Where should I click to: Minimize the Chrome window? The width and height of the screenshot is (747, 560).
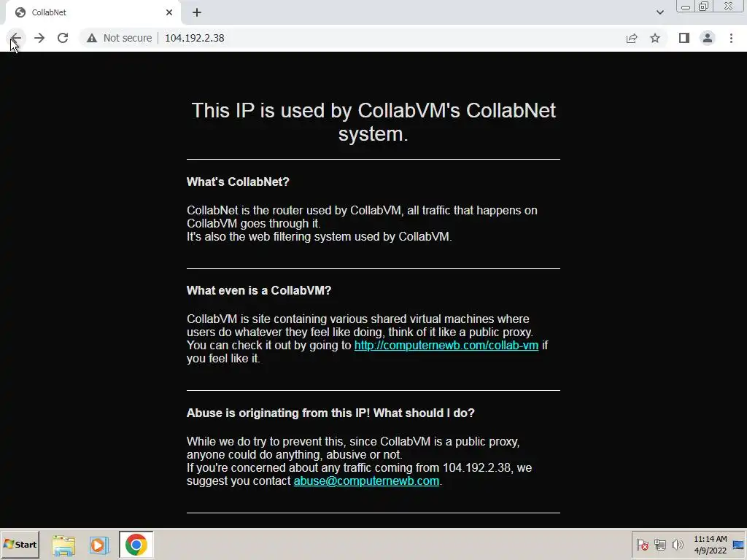pos(686,7)
